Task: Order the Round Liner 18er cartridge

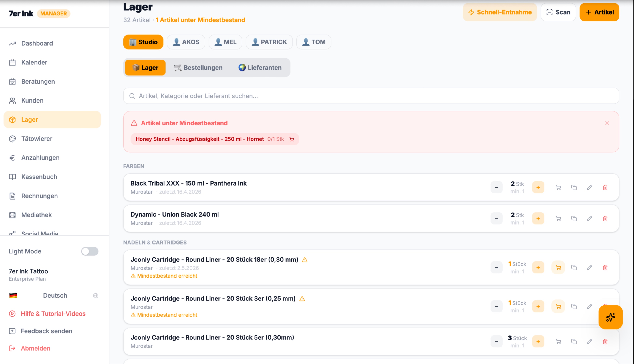Action: 558,268
